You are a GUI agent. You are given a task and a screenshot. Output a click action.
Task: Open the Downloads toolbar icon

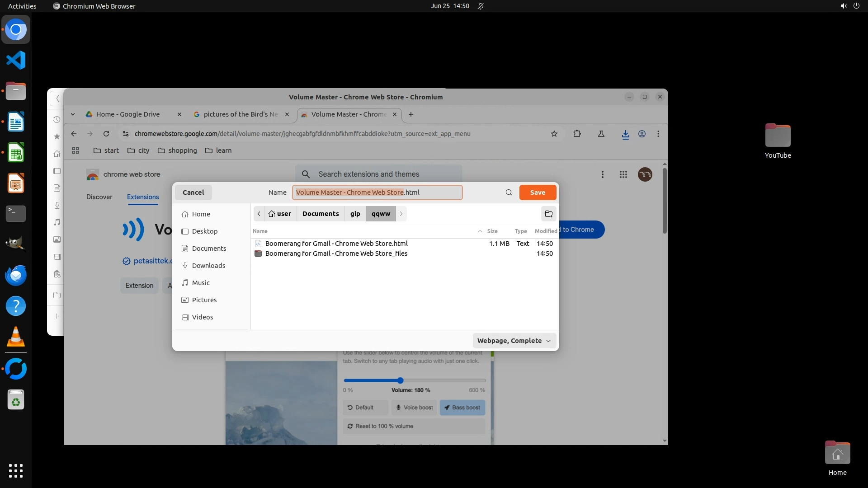[625, 134]
